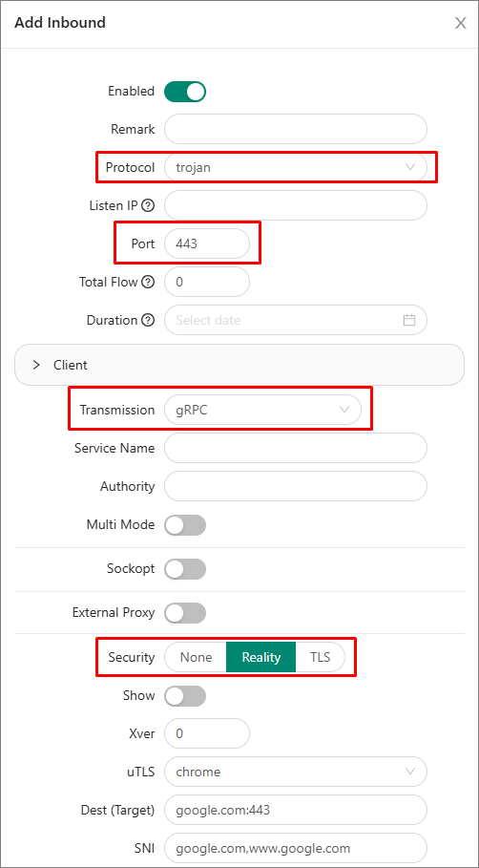Screen dimensions: 479x868
Task: Select the None security option
Action: 196,657
